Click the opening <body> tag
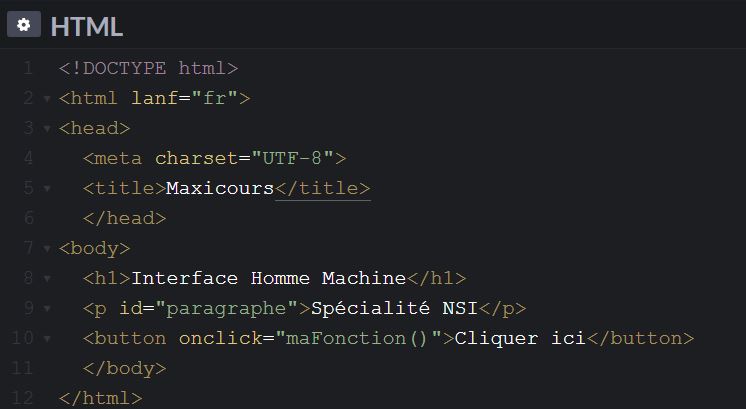This screenshot has height=409, width=746. (95, 249)
